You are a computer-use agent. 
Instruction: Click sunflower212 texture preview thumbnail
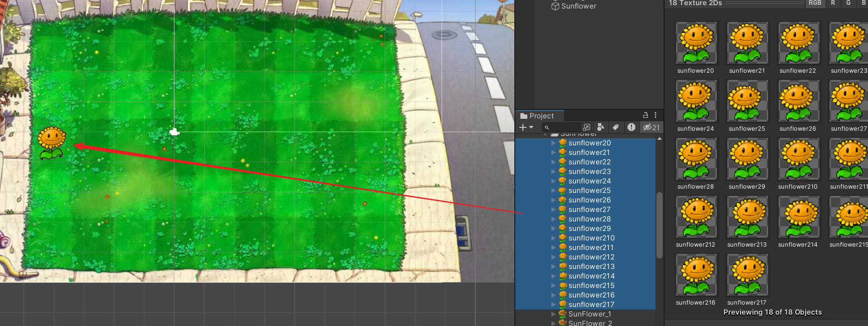(x=696, y=217)
